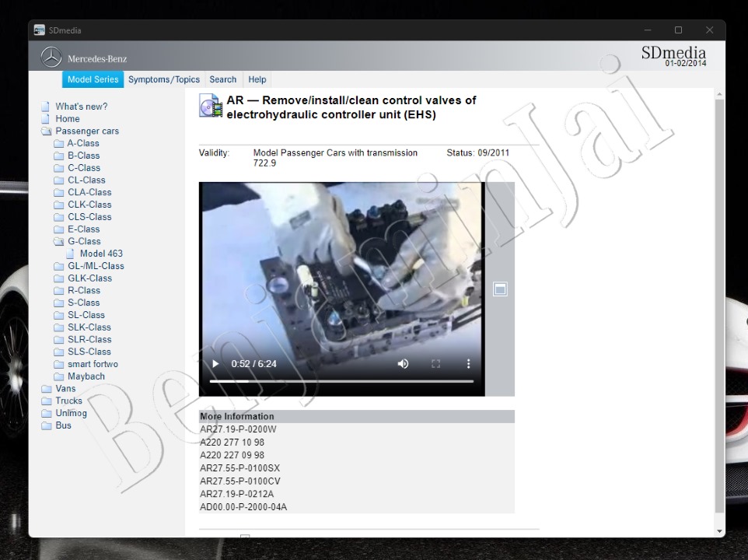Viewport: 748px width, 560px height.
Task: Click the Vans folder icon
Action: click(47, 389)
